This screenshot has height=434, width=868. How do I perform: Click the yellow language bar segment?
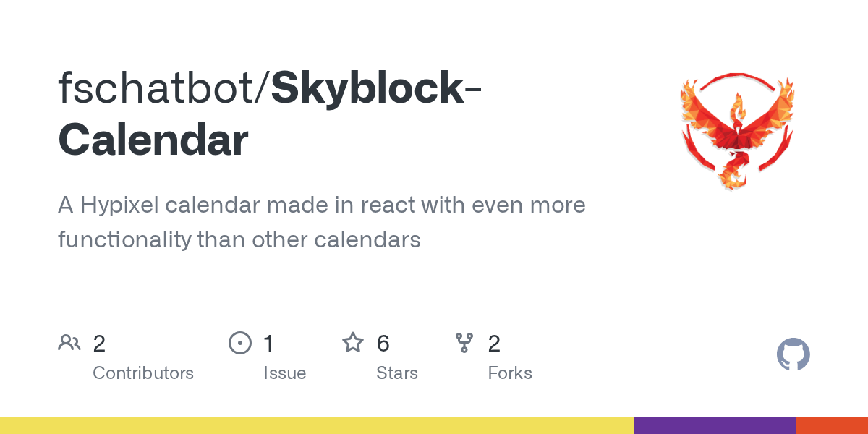click(x=317, y=425)
